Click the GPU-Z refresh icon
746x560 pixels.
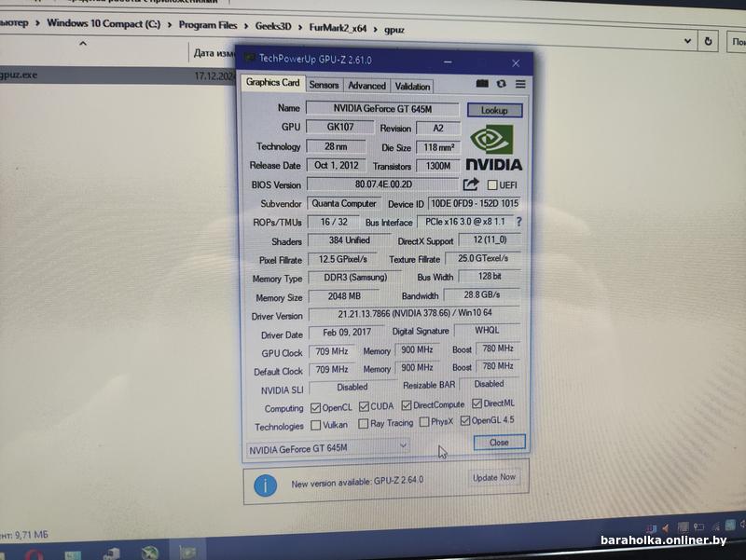501,84
